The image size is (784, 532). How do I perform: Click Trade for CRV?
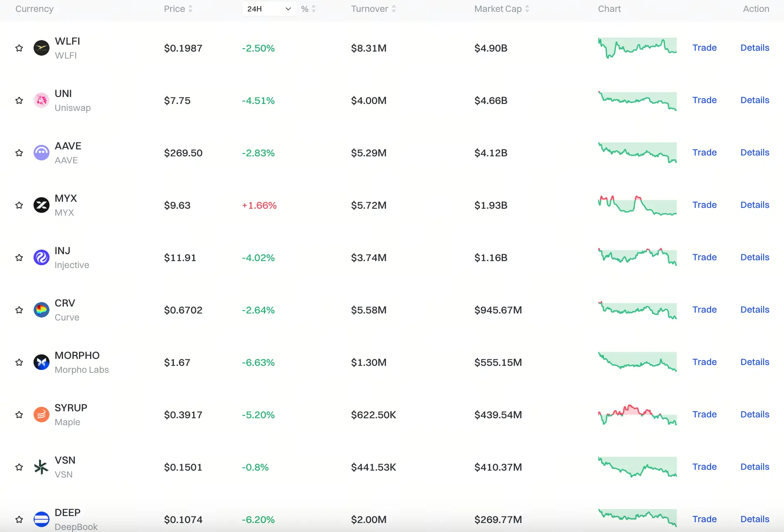pos(704,310)
